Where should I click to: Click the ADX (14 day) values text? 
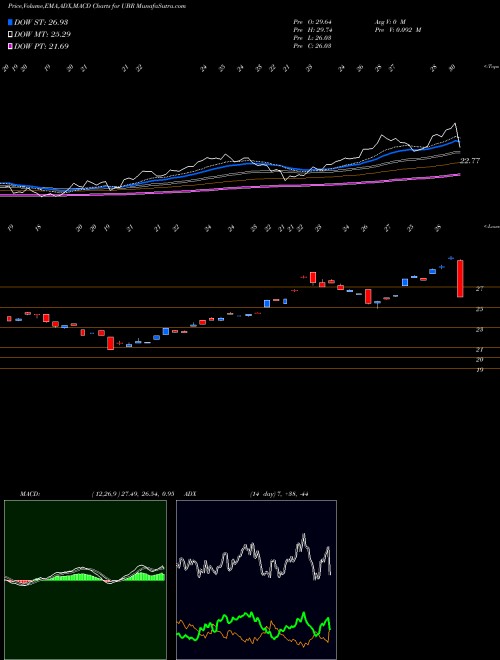point(279,494)
